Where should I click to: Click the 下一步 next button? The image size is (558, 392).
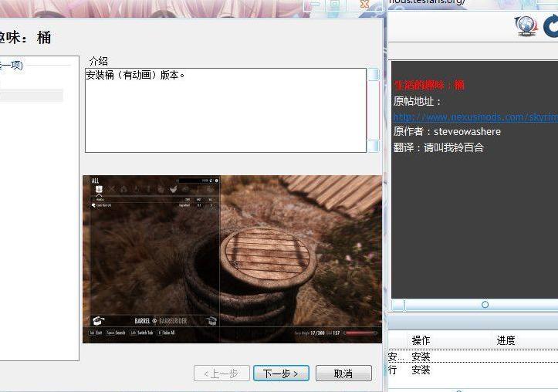click(281, 373)
